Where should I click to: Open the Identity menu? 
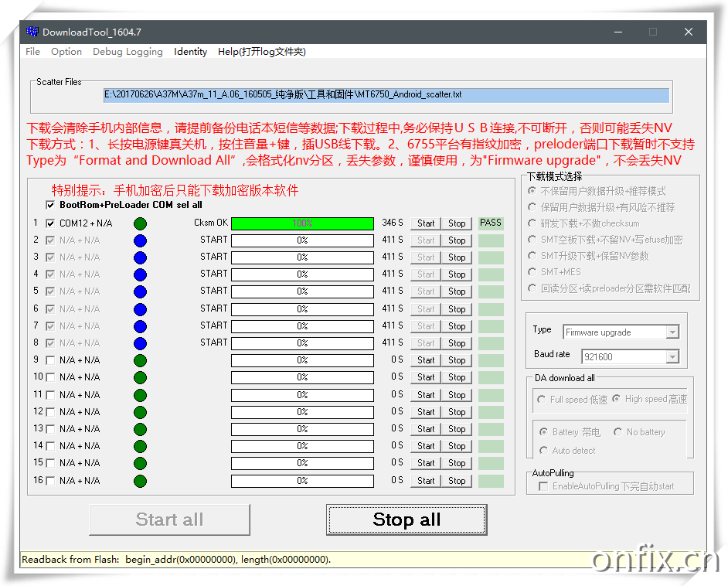pyautogui.click(x=190, y=52)
